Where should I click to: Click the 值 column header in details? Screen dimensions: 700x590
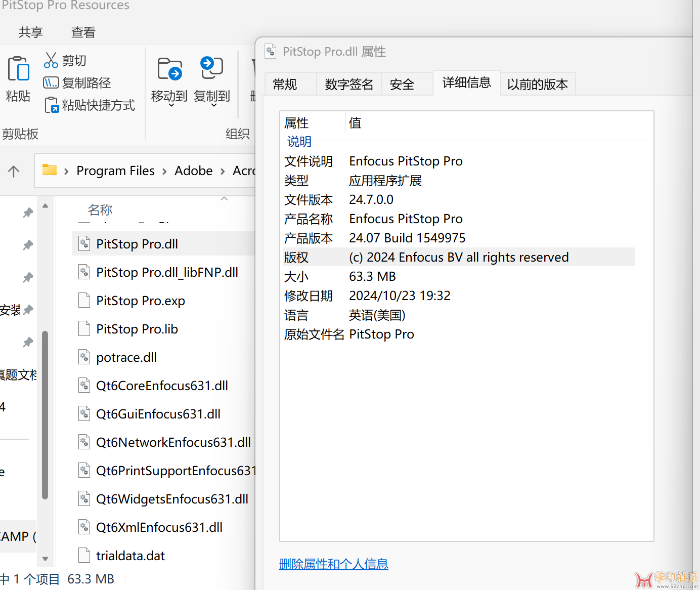click(355, 123)
